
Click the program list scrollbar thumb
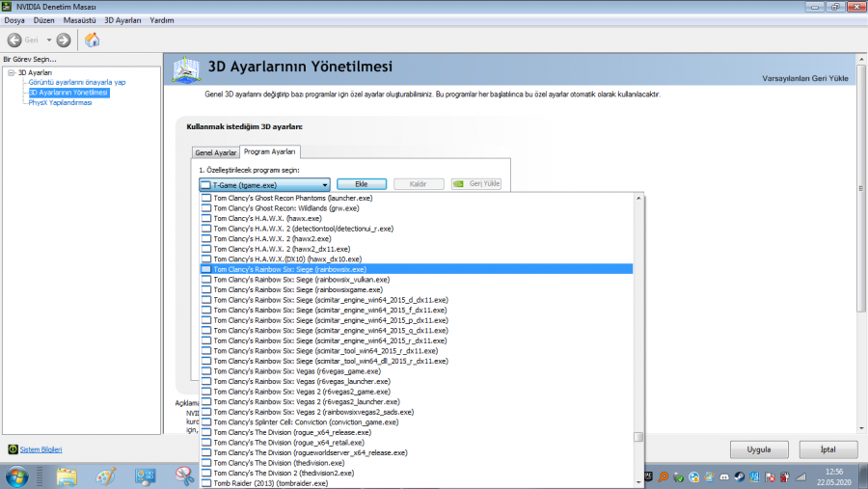(x=638, y=437)
